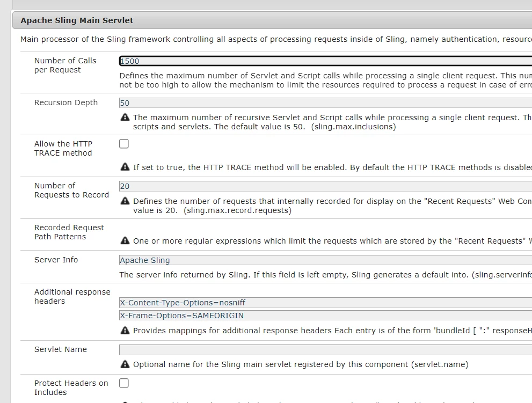Click the empty Servlet Name field
The width and height of the screenshot is (532, 403).
(326, 350)
